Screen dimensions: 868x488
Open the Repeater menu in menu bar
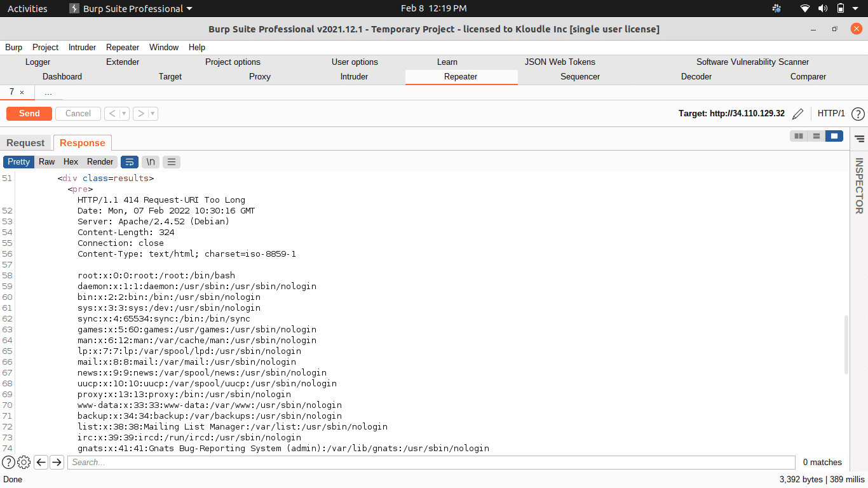123,48
